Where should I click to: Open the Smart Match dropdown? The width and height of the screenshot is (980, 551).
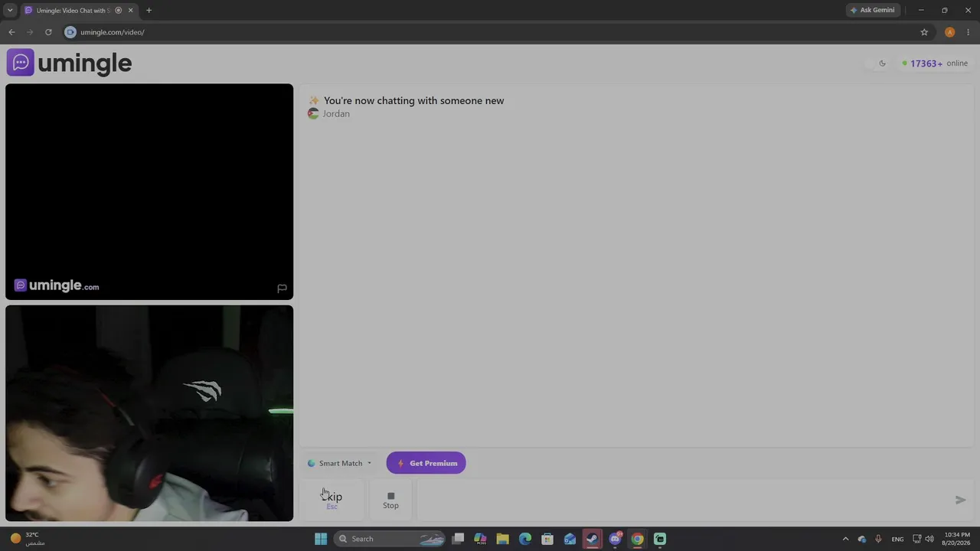tap(340, 463)
